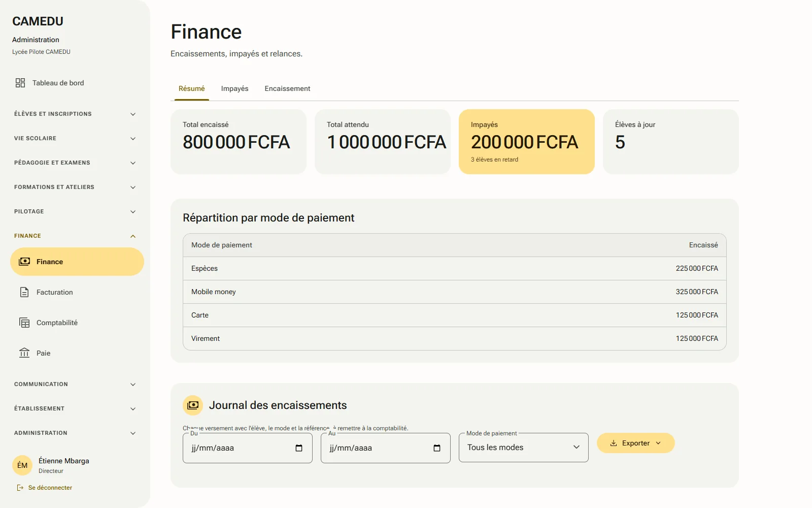Click the 225 000 FCFA amount
This screenshot has height=508, width=812.
point(697,268)
